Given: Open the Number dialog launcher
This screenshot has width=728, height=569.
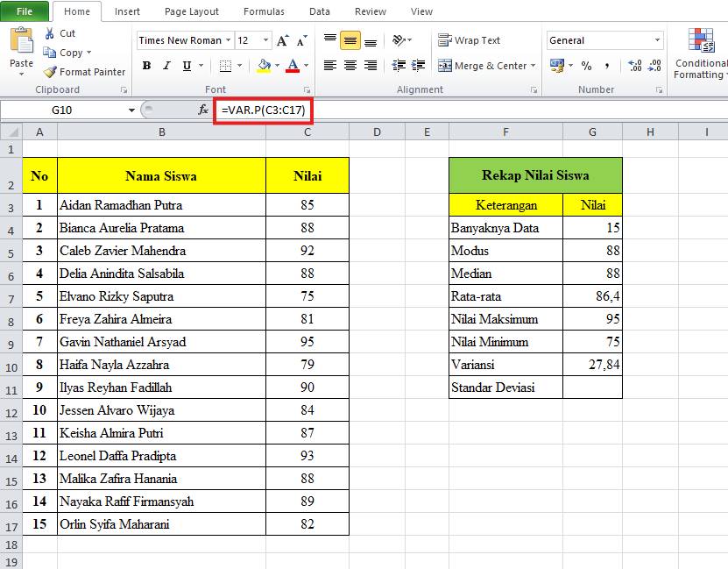Looking at the screenshot, I should pyautogui.click(x=660, y=90).
